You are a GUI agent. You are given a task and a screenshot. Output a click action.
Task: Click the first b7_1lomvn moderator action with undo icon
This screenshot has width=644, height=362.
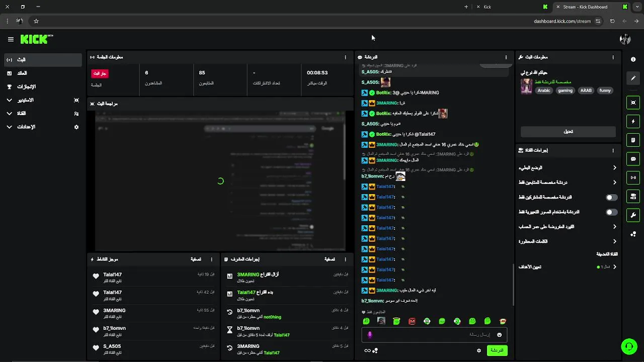pos(287,314)
